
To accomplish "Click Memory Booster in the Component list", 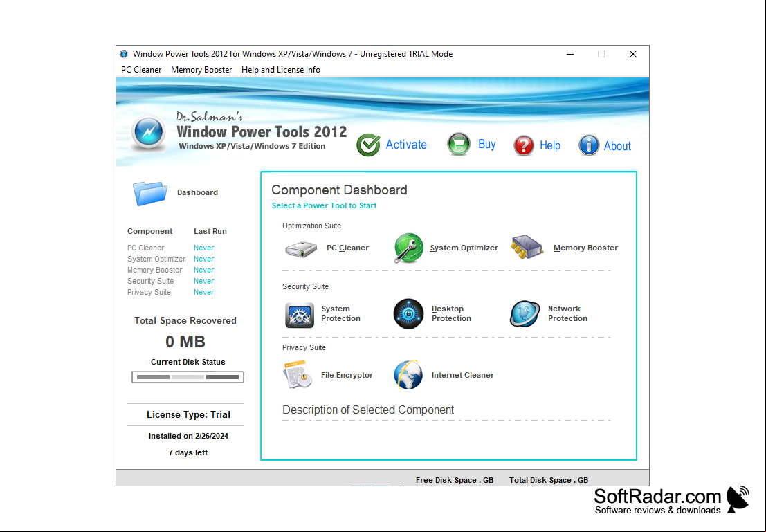I will [154, 270].
